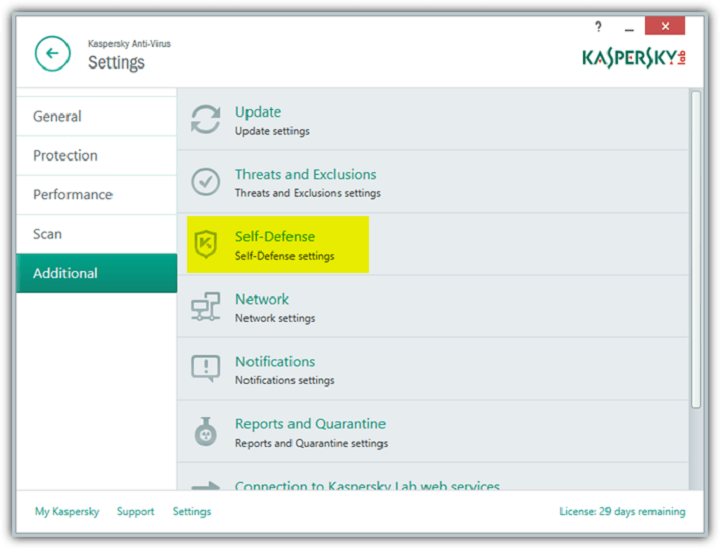This screenshot has width=720, height=548.
Task: Click 'Network settings' description text
Action: 275,318
